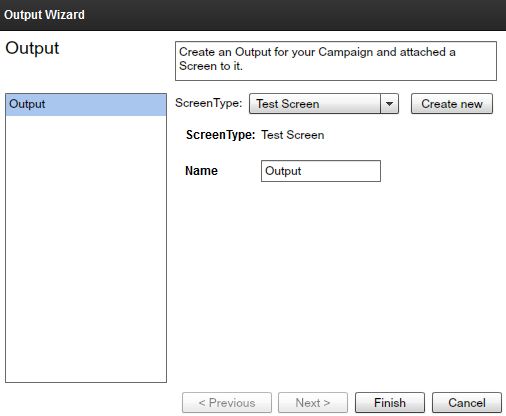This screenshot has width=506, height=416.
Task: Advance with the Next button
Action: [313, 403]
